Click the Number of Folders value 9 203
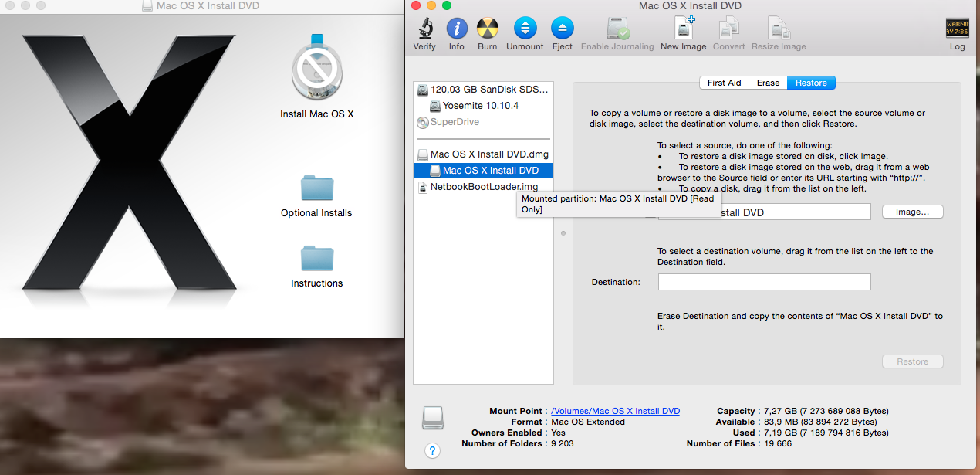Screen dimensions: 980x475 [563, 444]
